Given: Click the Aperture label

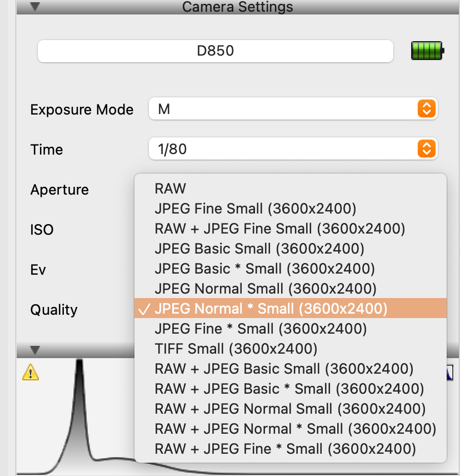Looking at the screenshot, I should click(x=59, y=190).
